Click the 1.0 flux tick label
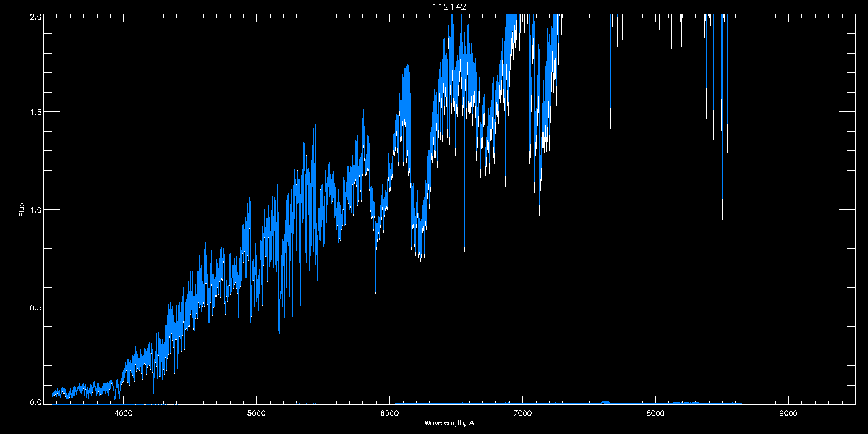The image size is (868, 434). pos(35,210)
